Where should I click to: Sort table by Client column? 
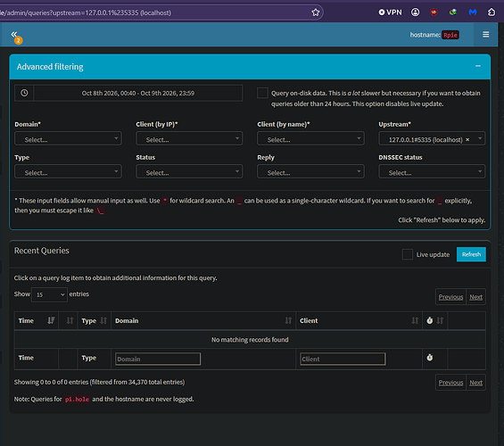tap(359, 321)
